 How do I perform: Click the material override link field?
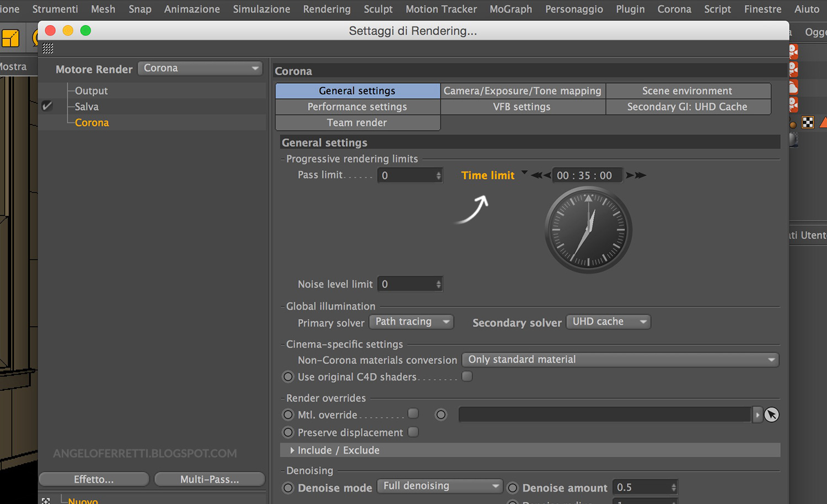[605, 415]
